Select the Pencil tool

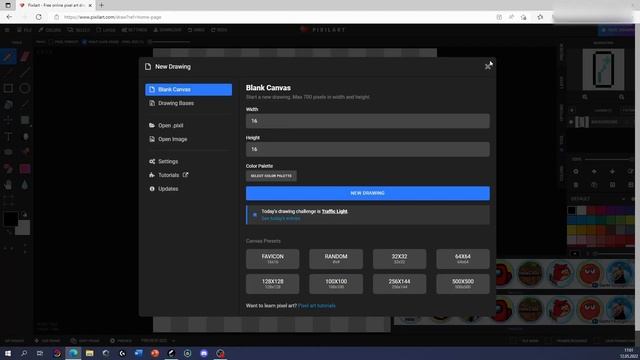(x=8, y=56)
